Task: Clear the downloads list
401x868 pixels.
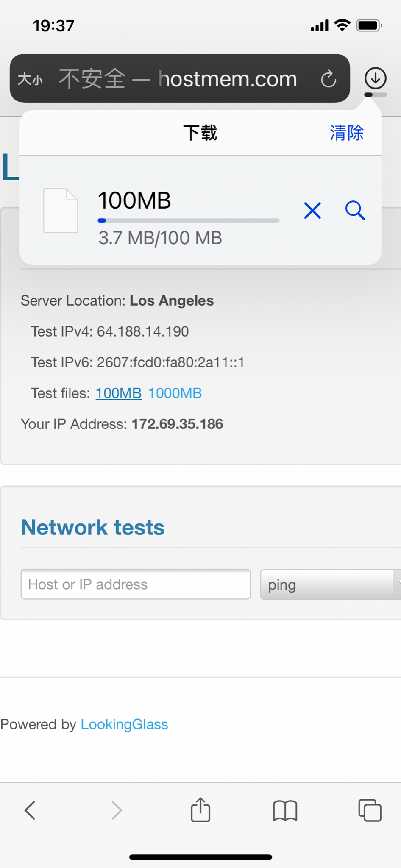Action: click(x=346, y=133)
